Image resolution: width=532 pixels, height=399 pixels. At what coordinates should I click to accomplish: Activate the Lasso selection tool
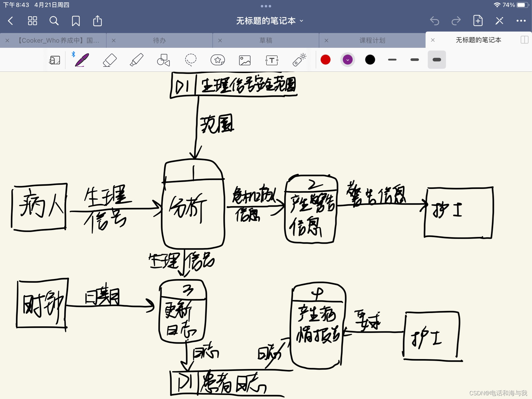tap(190, 60)
